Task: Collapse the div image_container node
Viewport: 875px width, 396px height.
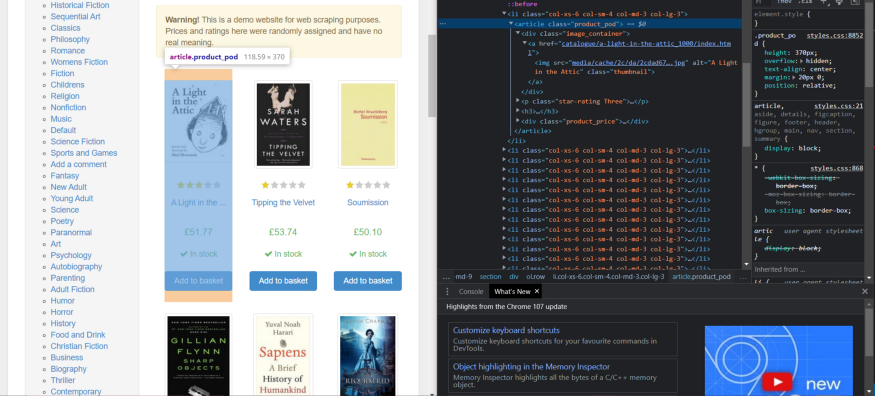Action: pyautogui.click(x=518, y=34)
